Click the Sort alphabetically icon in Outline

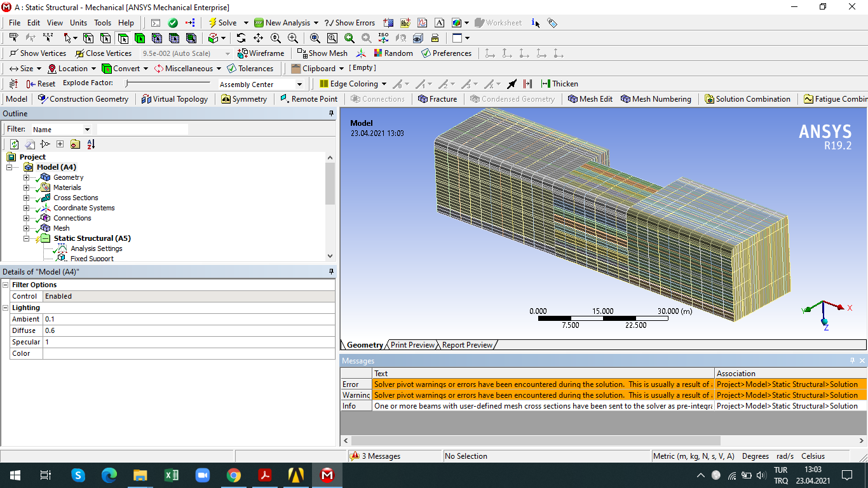pos(91,144)
